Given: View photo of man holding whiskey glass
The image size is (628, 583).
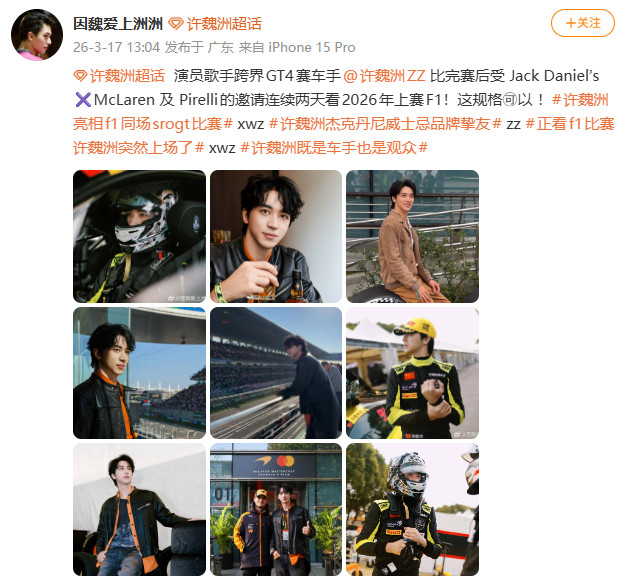Looking at the screenshot, I should click(276, 236).
